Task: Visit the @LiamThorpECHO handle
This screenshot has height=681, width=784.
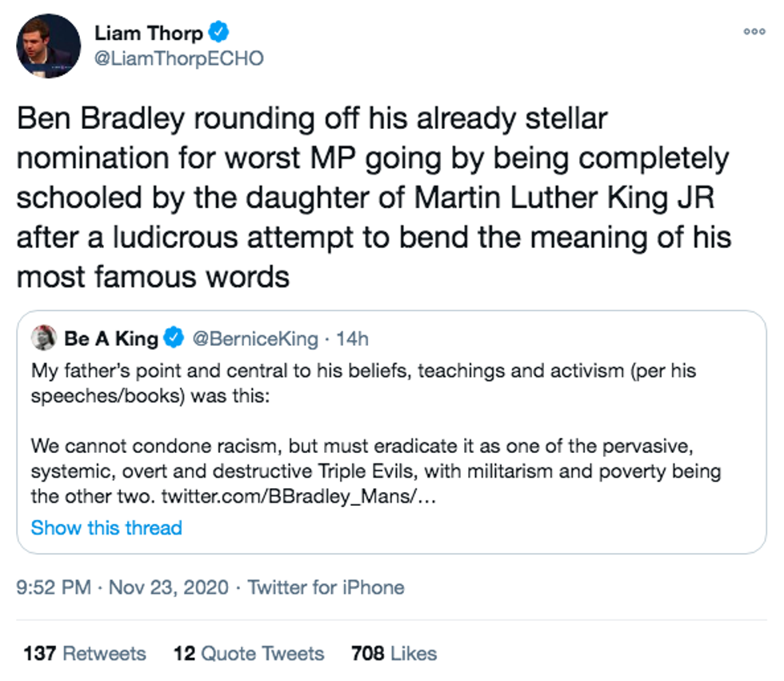Action: point(178,59)
